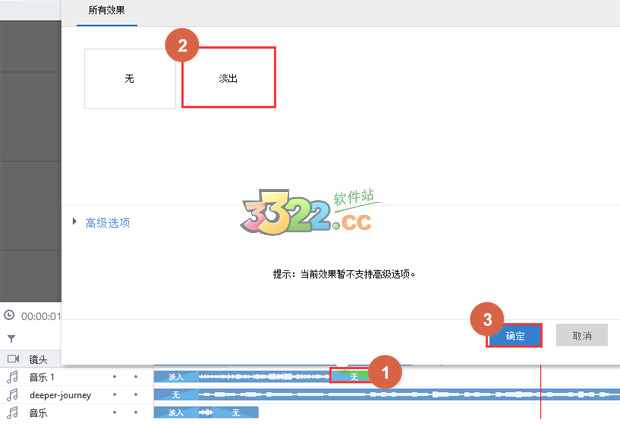Click the hint text 当前效果暂不支持高级选项

pyautogui.click(x=357, y=274)
